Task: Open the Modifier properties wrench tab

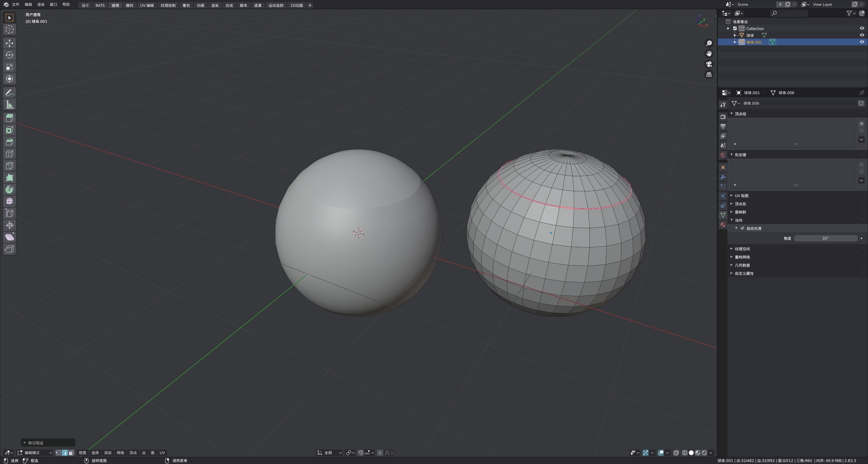Action: click(x=723, y=177)
